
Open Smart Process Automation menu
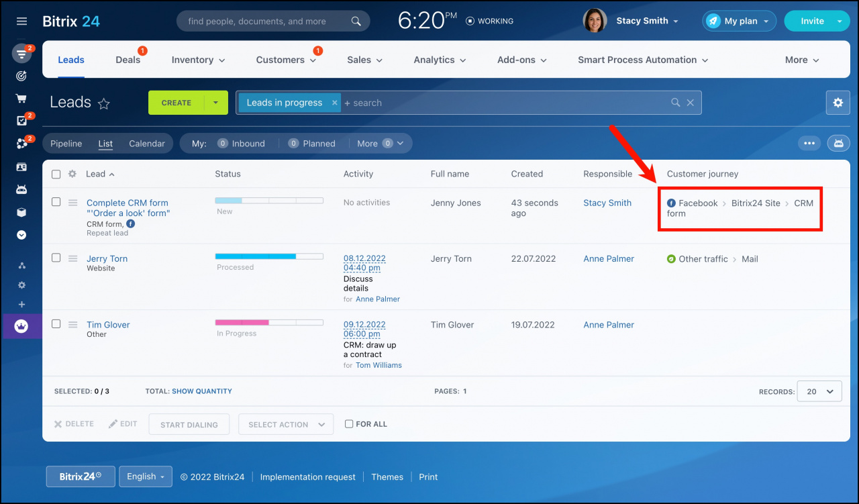point(643,60)
